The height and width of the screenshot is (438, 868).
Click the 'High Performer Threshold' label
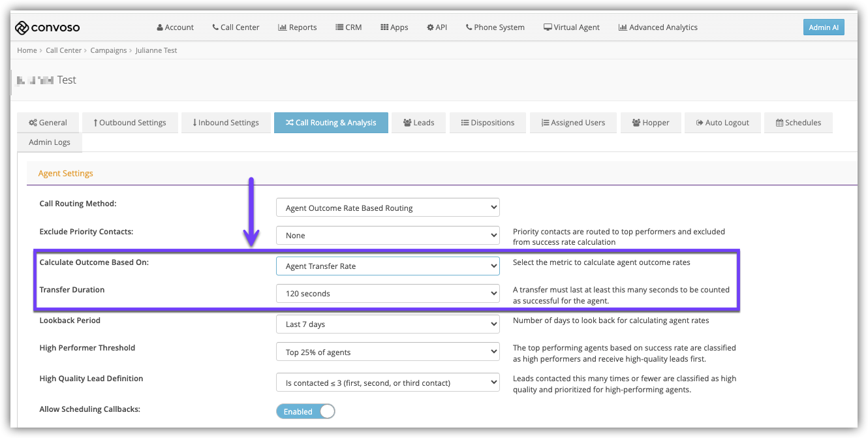(x=87, y=348)
